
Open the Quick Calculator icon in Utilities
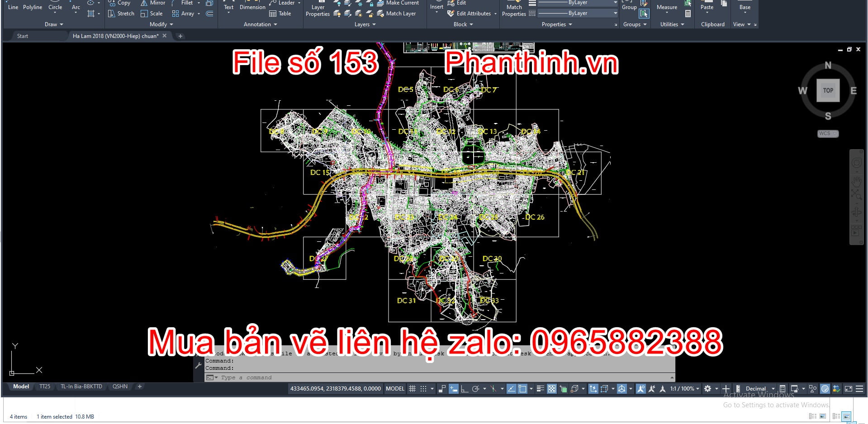[x=688, y=14]
